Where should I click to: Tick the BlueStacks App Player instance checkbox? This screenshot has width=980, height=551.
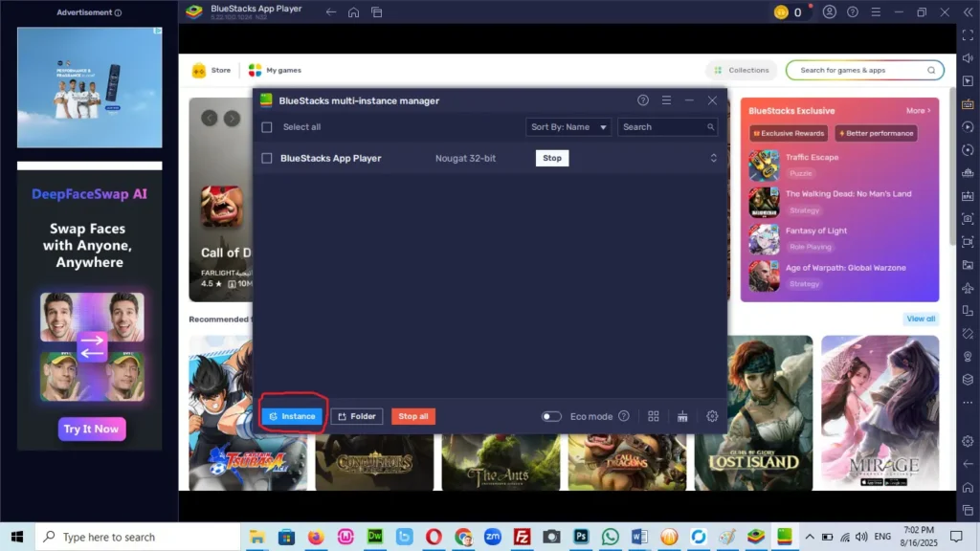point(267,158)
